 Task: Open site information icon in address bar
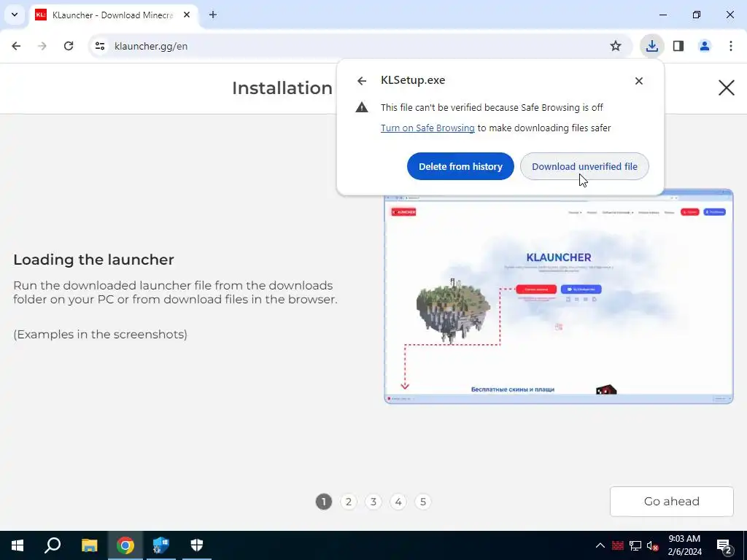point(99,46)
